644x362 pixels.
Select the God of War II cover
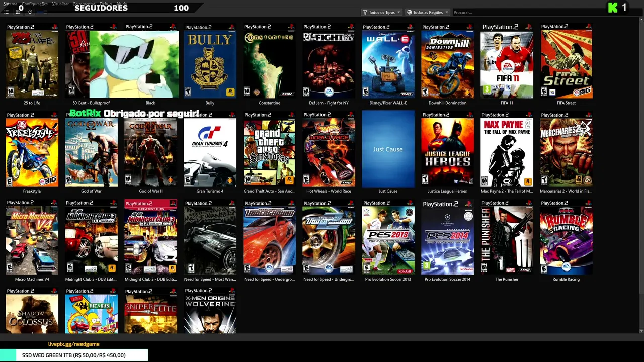pyautogui.click(x=150, y=149)
